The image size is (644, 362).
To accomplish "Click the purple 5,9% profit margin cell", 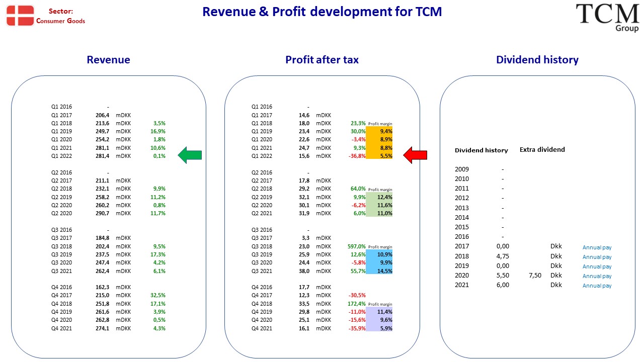I will click(379, 328).
